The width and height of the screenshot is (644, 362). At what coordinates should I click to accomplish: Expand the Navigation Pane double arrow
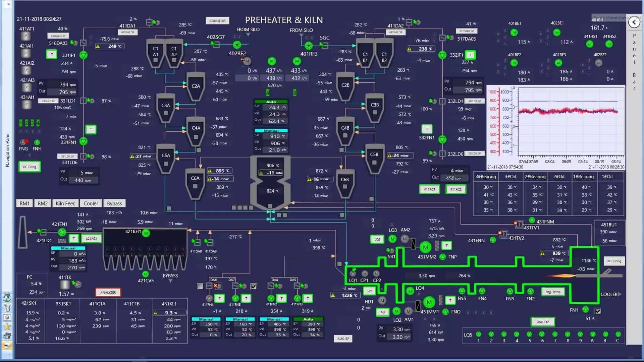(8, 4)
